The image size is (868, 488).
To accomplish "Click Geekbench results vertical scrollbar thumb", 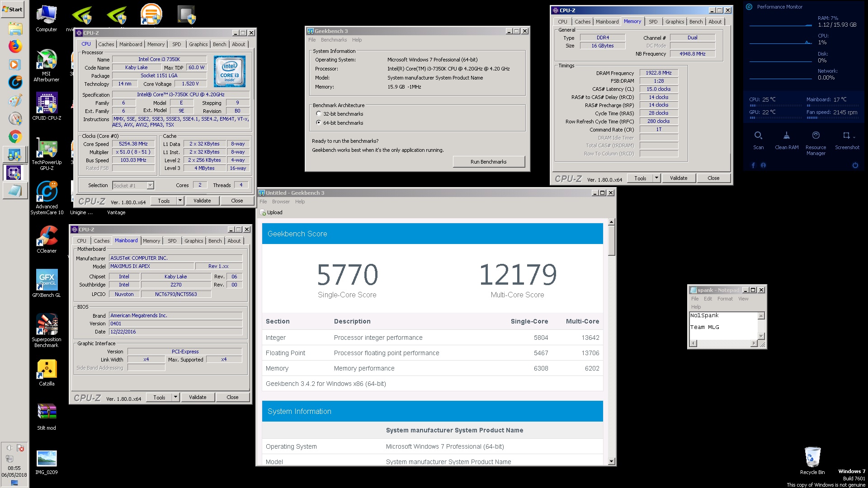I will (611, 241).
